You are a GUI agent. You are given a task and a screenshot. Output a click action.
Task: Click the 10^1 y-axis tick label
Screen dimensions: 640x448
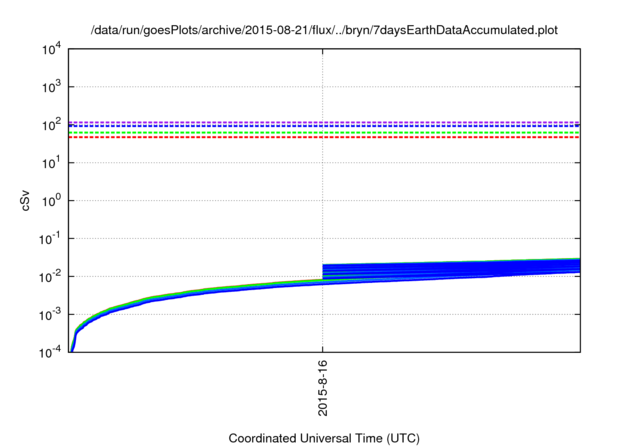(51, 163)
